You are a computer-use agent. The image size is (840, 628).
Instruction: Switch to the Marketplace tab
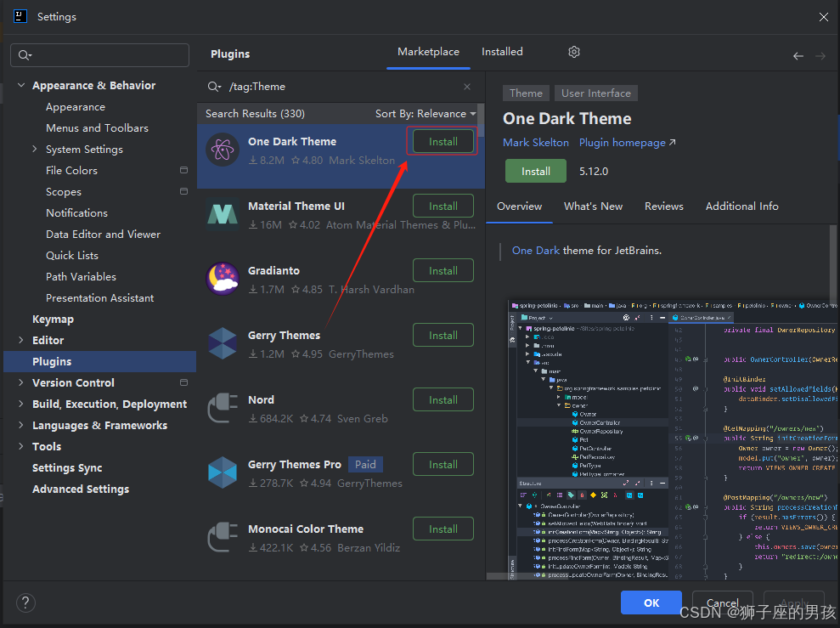428,52
